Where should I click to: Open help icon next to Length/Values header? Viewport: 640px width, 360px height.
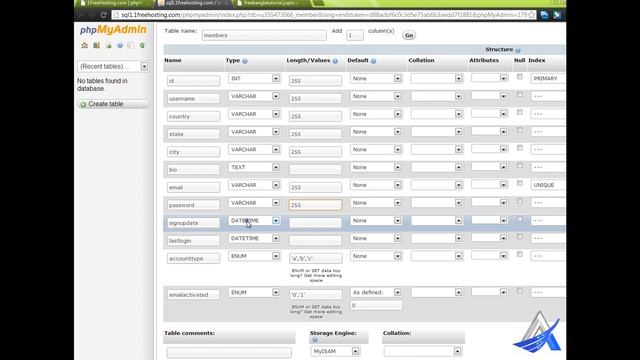pyautogui.click(x=335, y=61)
